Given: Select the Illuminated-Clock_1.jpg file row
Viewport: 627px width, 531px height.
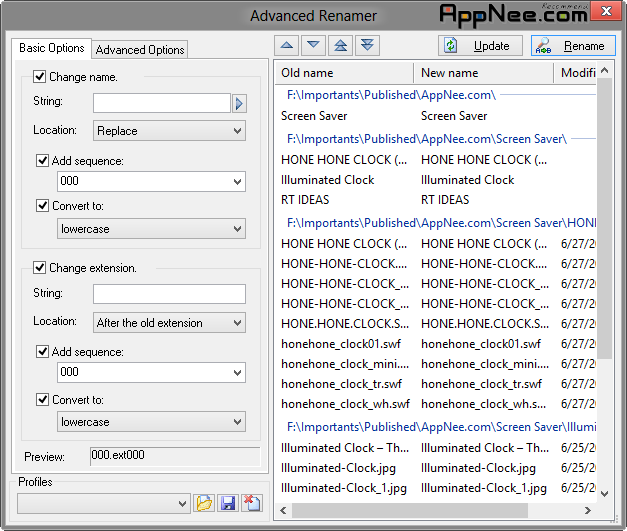Looking at the screenshot, I should (436, 488).
